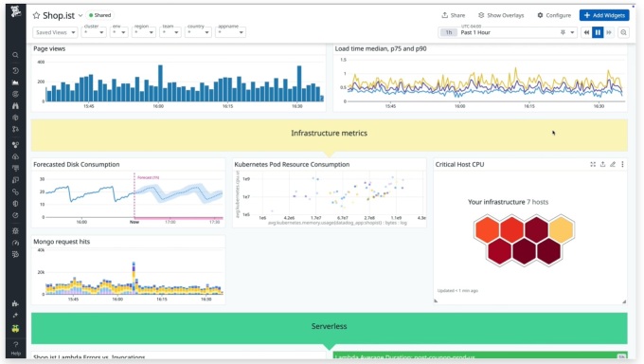Viewport: 644px width, 364px height.
Task: Click the tallest Mongo request hits spike
Action: tap(134, 278)
